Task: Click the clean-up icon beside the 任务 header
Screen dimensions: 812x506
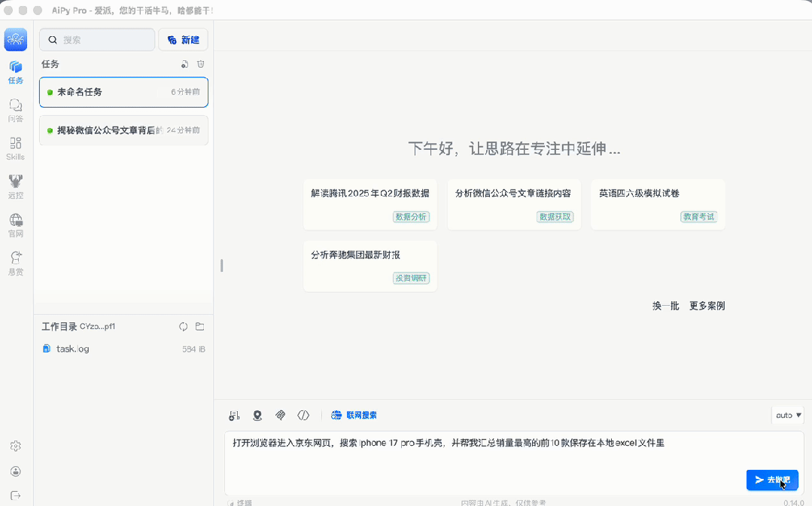Action: (185, 64)
